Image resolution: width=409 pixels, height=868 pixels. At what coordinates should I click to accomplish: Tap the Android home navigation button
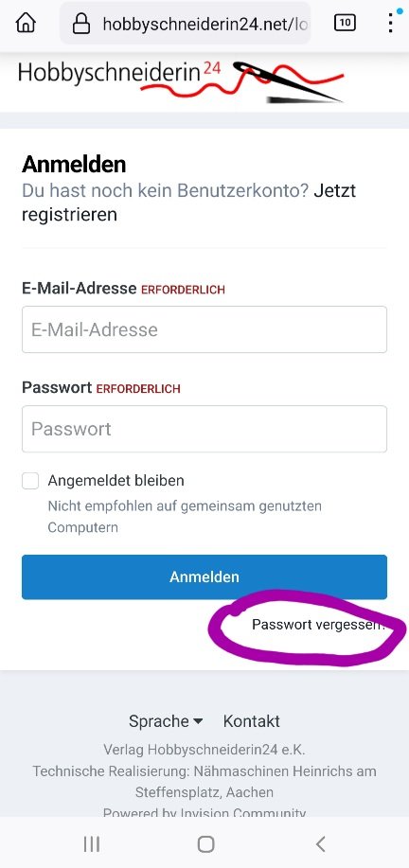tap(205, 843)
